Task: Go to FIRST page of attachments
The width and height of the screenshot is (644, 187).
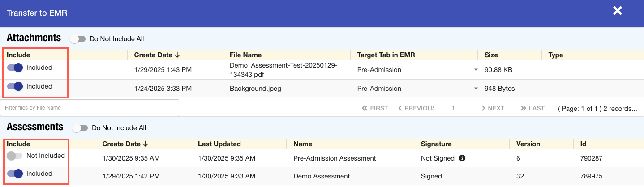Action: coord(375,108)
